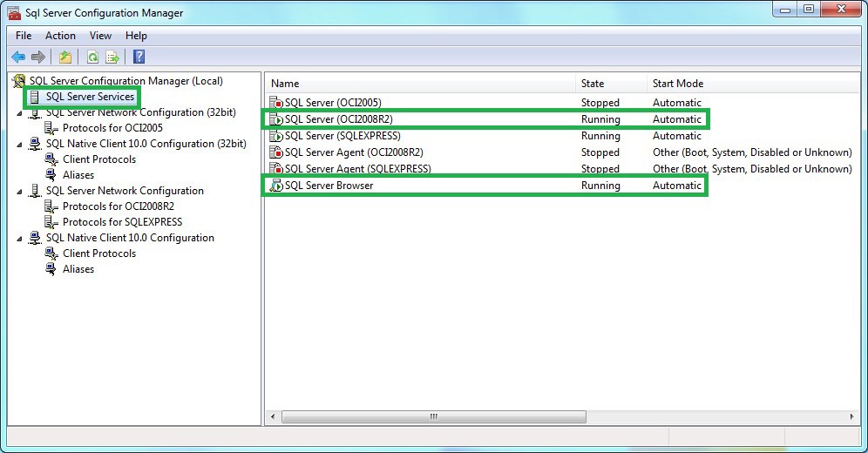Image resolution: width=868 pixels, height=453 pixels.
Task: Select the bottom Aliases tree item
Action: (78, 269)
